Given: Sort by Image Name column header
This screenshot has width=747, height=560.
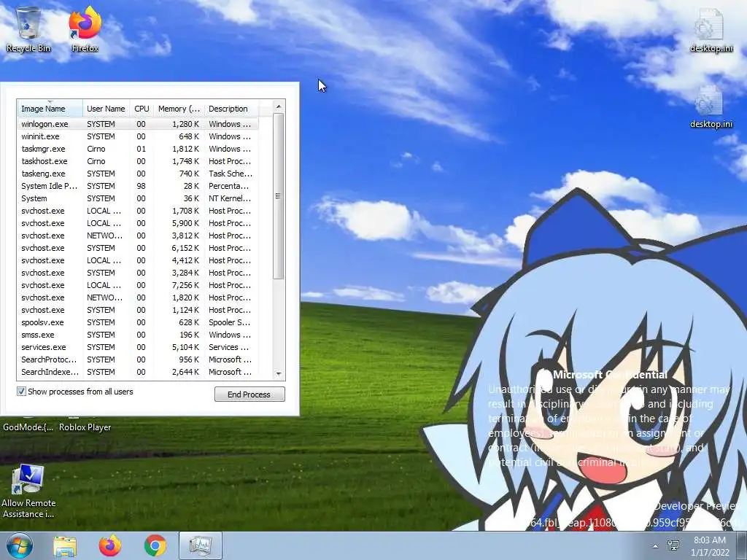Looking at the screenshot, I should click(x=50, y=109).
